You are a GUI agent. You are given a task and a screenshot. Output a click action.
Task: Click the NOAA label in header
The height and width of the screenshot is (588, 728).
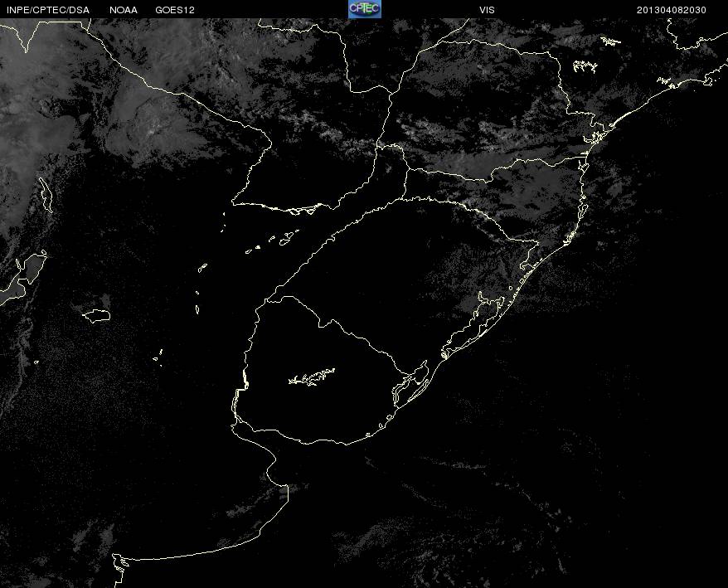point(124,10)
